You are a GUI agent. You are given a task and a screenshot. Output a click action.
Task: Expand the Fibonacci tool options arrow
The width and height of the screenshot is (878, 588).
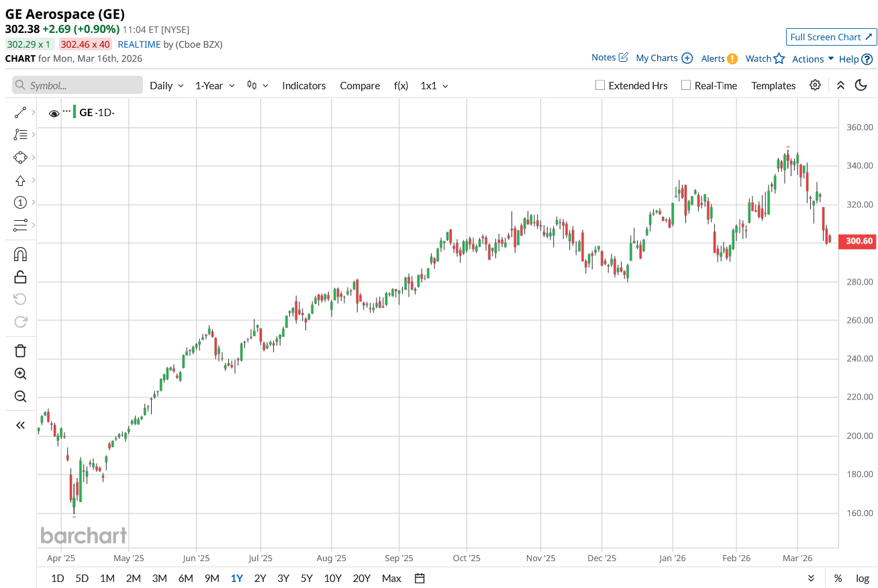tap(33, 135)
